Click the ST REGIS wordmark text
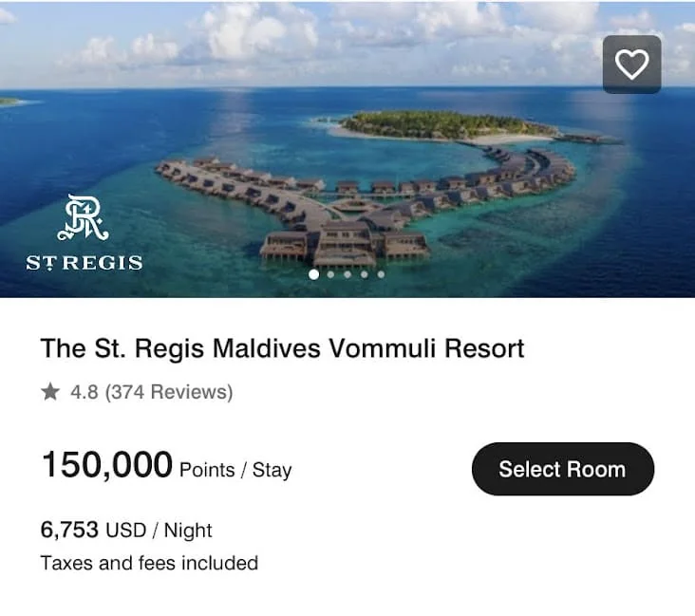The image size is (695, 616). point(85,262)
